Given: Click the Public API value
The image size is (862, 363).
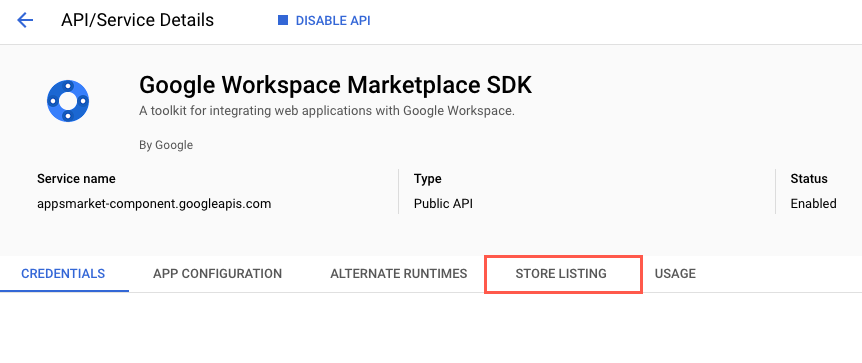Looking at the screenshot, I should [x=443, y=204].
